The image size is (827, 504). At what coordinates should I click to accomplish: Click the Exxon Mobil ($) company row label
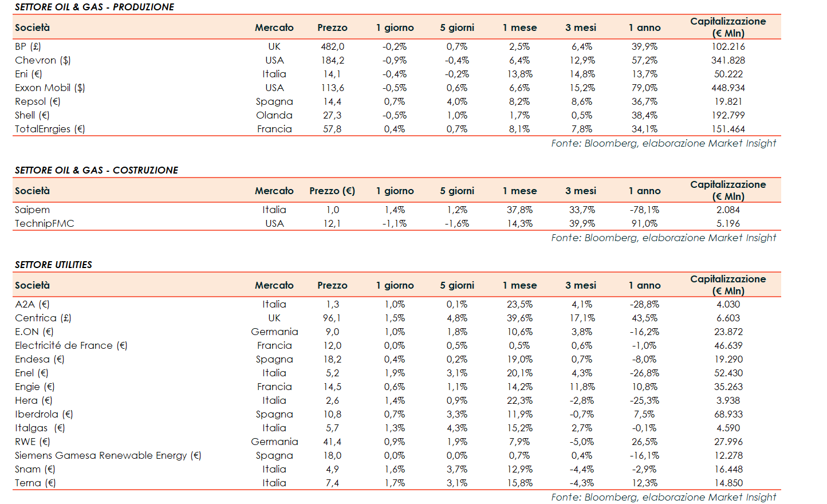(50, 88)
